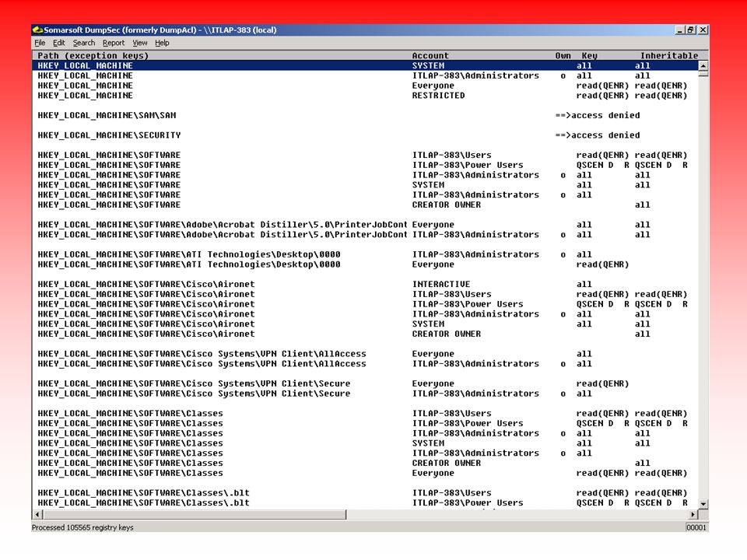The image size is (747, 560).
Task: Select ATI Technologies Desktop\0000 Administrators row
Action: click(x=365, y=254)
